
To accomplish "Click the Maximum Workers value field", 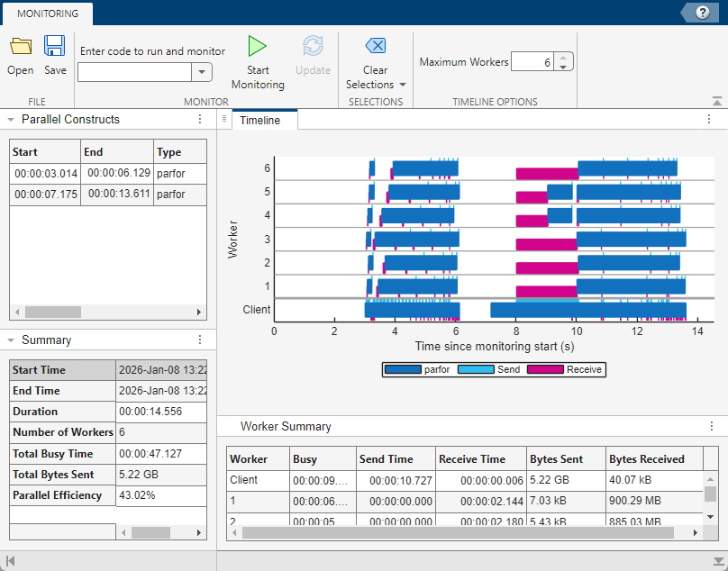I will point(532,62).
